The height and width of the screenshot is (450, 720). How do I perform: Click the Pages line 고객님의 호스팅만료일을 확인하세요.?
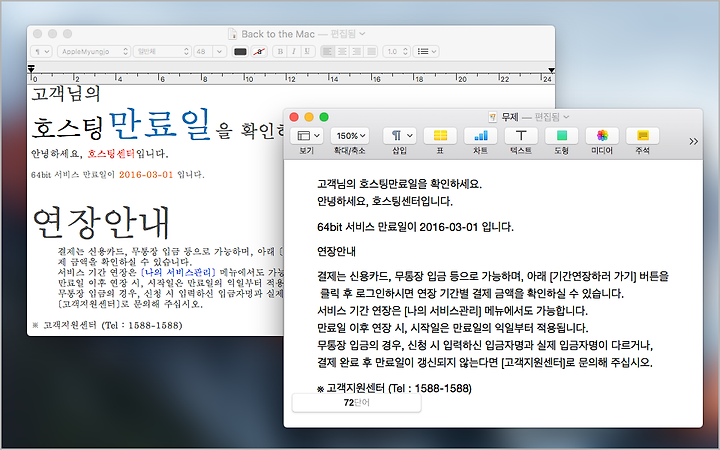[399, 184]
